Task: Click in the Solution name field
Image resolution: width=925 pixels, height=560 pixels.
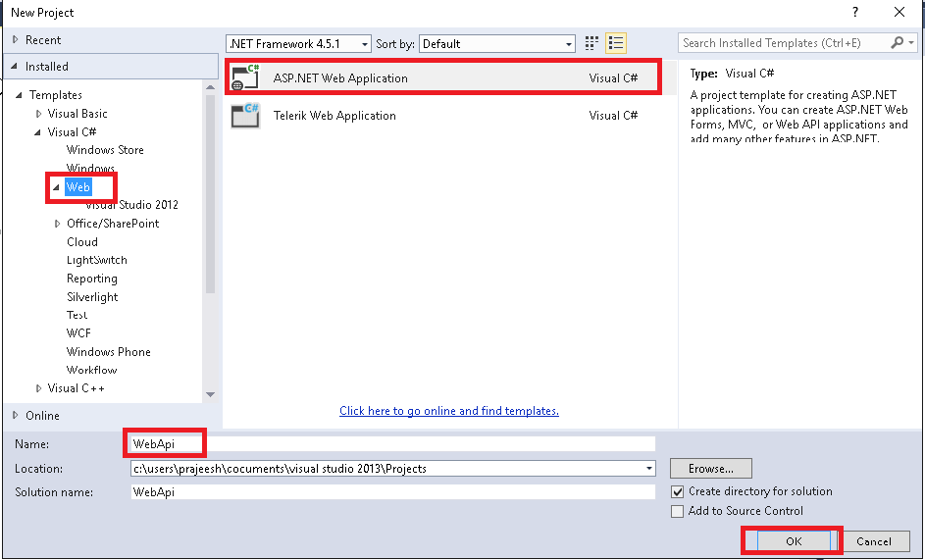Action: point(393,492)
